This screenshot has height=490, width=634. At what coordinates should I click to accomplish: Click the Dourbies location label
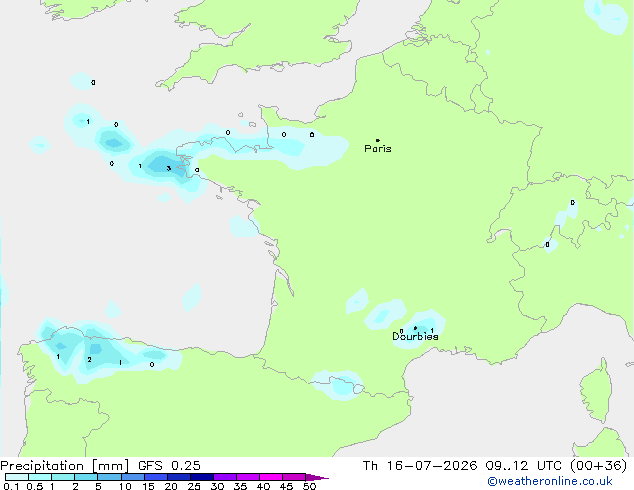(415, 336)
